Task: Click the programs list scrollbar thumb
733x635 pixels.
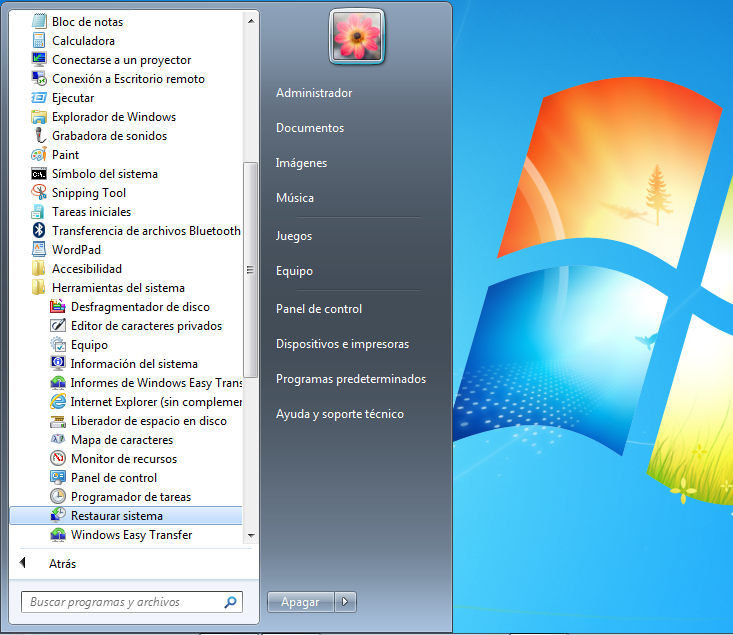Action: tap(251, 270)
